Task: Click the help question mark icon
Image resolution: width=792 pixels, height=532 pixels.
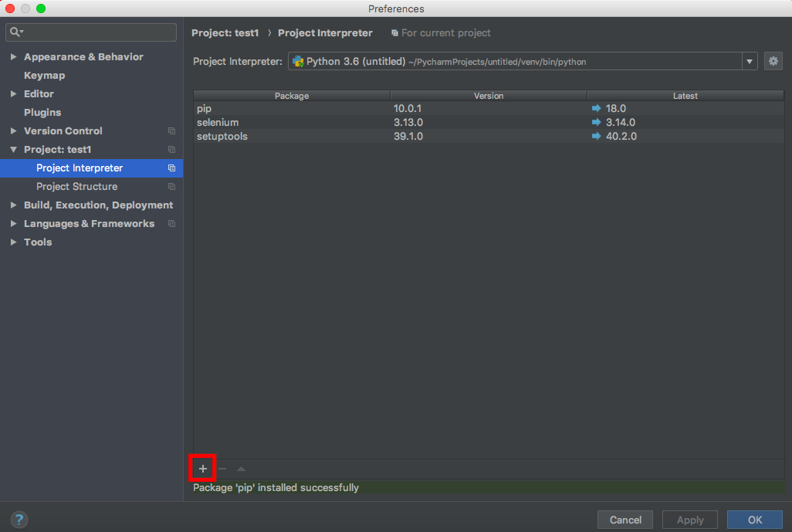Action: pyautogui.click(x=19, y=520)
